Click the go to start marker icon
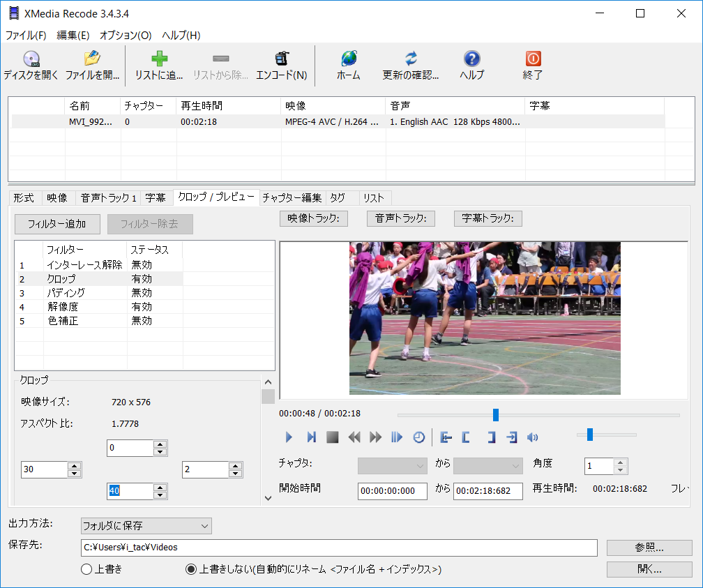 point(446,437)
